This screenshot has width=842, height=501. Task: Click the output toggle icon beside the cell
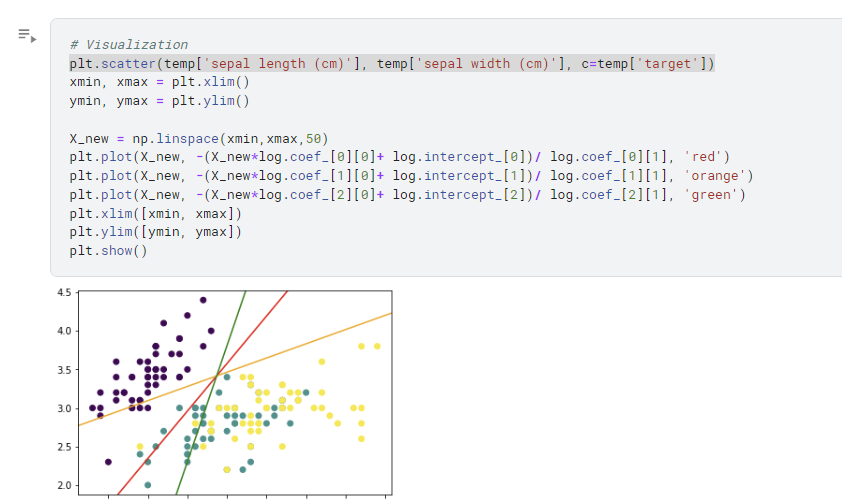click(x=27, y=36)
